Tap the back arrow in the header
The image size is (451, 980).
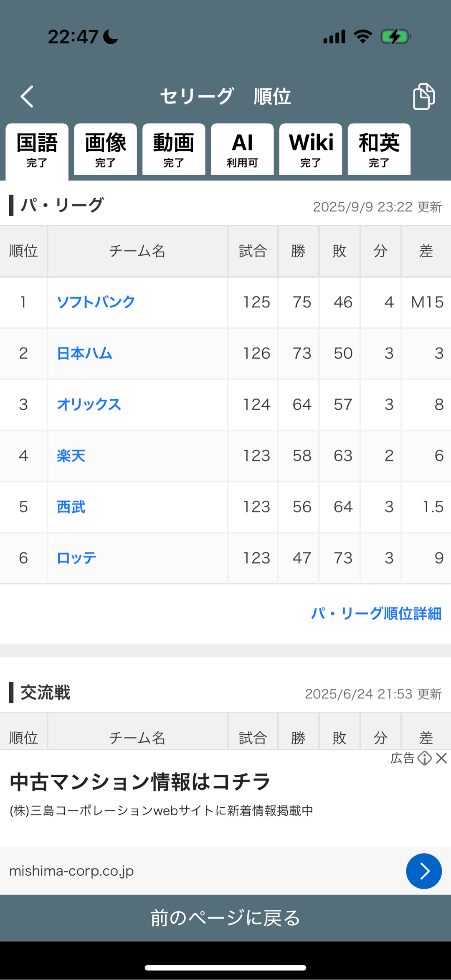coord(27,97)
